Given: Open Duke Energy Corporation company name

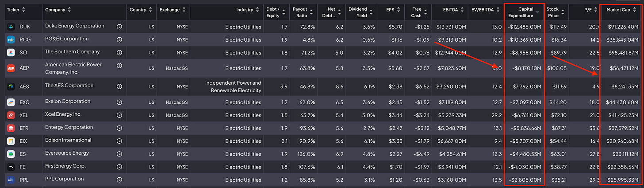Looking at the screenshot, I should coord(75,26).
